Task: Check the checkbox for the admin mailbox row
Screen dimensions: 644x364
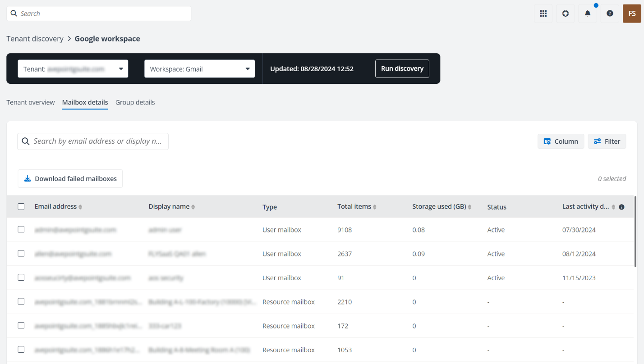Action: 21,229
